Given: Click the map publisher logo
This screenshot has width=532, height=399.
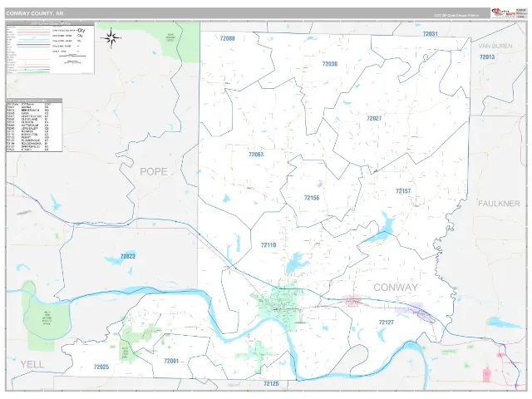Looking at the screenshot, I should pyautogui.click(x=503, y=13).
